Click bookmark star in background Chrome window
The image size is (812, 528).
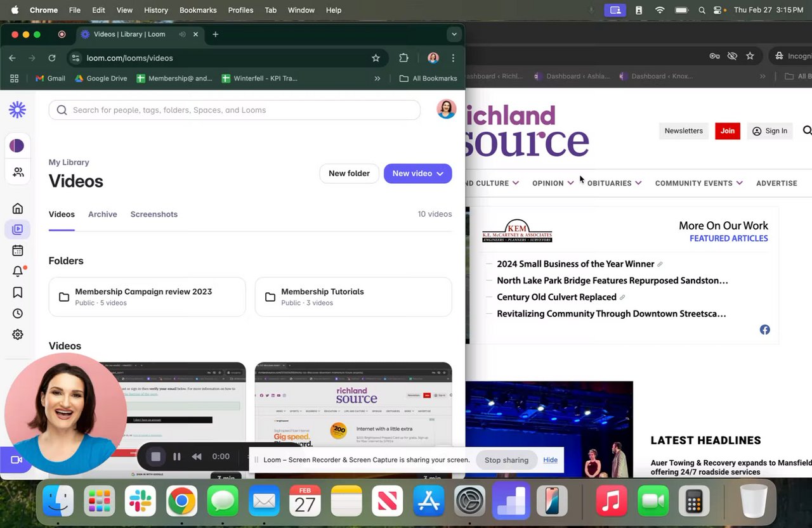tap(750, 56)
